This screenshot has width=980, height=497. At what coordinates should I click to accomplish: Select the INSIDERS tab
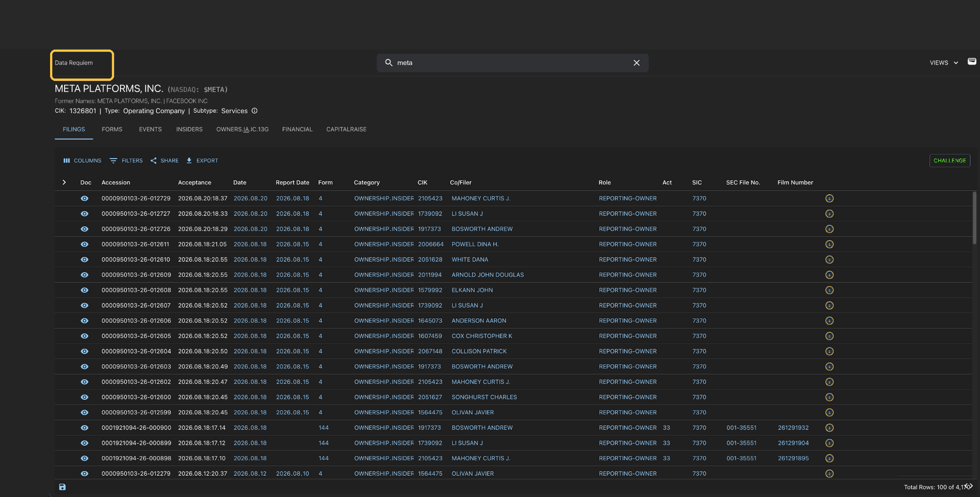tap(189, 129)
